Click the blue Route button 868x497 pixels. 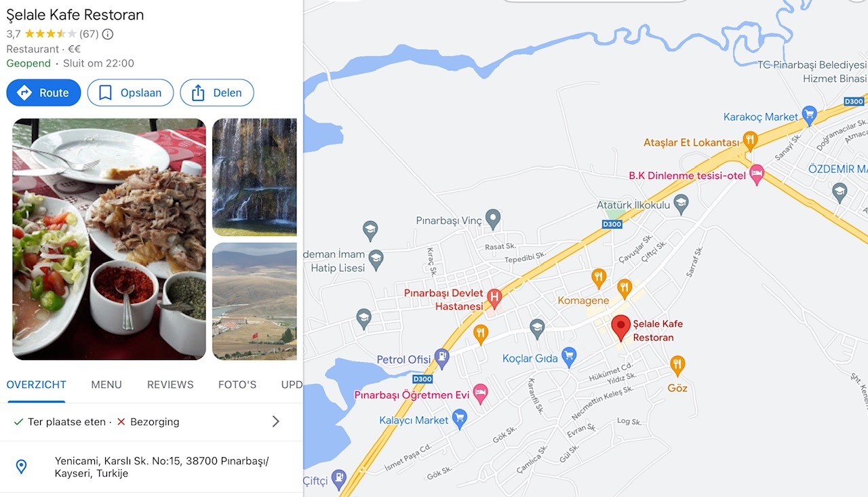(x=43, y=93)
